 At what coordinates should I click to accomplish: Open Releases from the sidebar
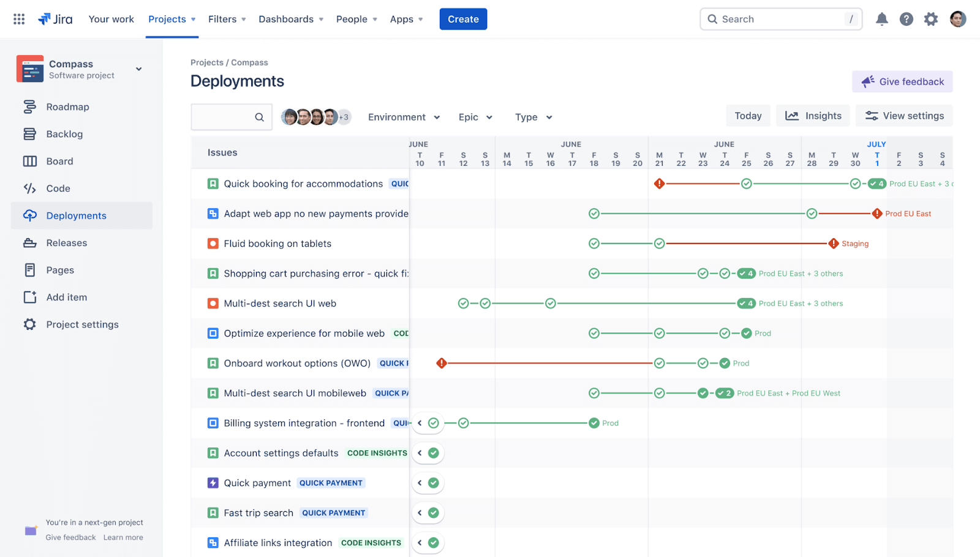pyautogui.click(x=66, y=242)
